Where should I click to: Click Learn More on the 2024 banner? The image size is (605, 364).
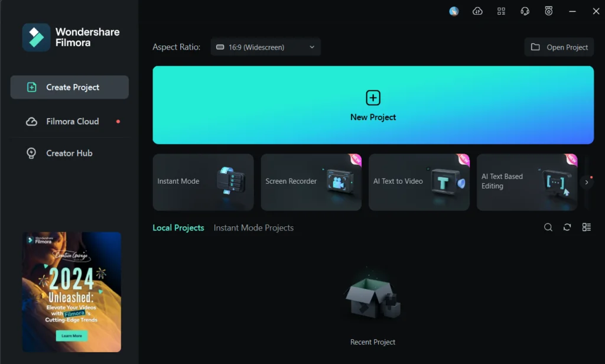(71, 336)
